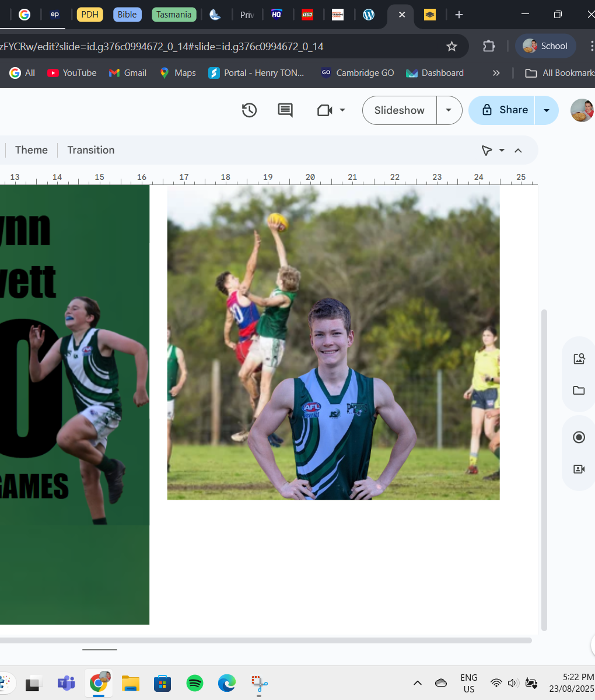
Task: Click the record slideshow circle icon
Action: coord(579,437)
